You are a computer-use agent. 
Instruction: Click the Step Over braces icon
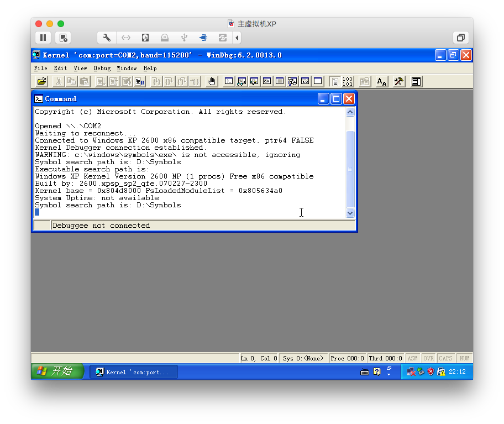tap(169, 82)
